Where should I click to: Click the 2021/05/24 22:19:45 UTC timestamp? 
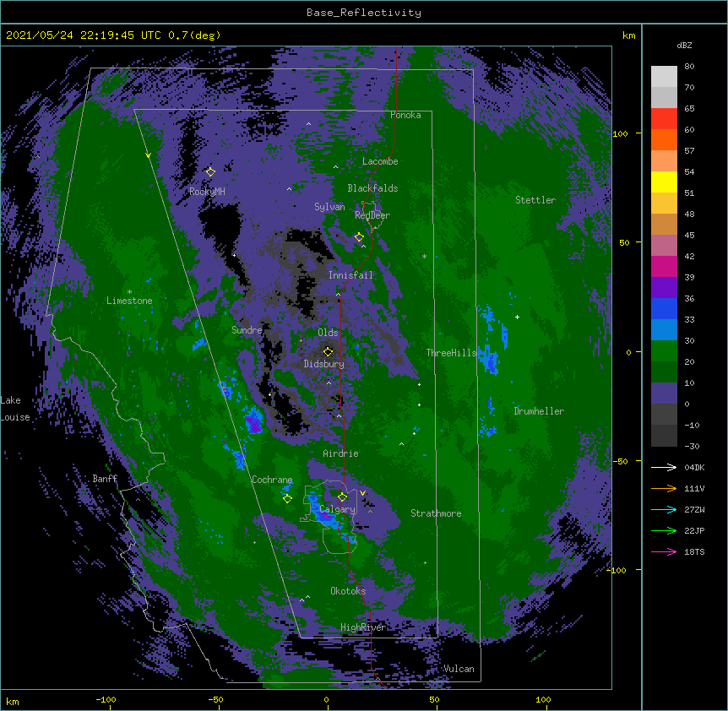tap(83, 35)
